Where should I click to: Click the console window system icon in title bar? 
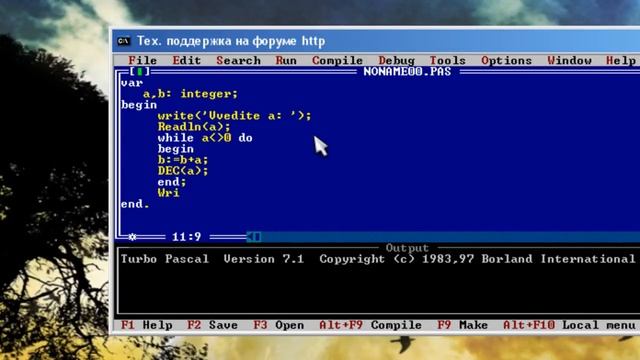[124, 41]
